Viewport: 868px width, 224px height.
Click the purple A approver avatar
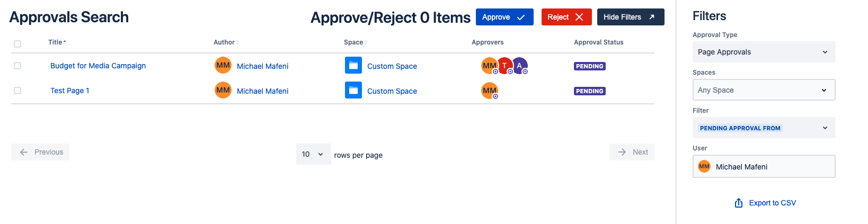point(520,66)
